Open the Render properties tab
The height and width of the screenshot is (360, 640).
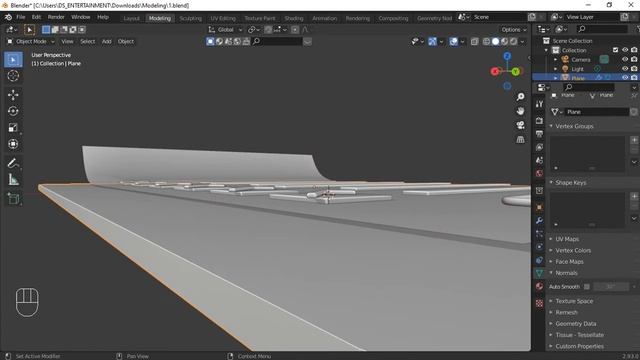539,120
